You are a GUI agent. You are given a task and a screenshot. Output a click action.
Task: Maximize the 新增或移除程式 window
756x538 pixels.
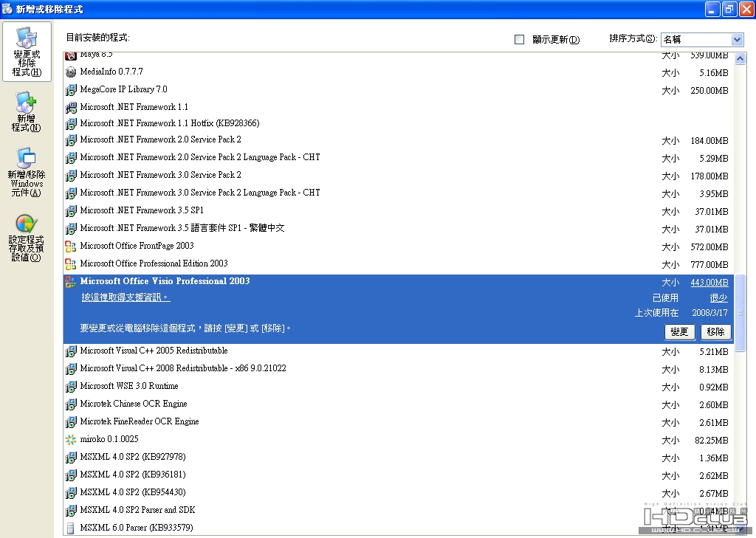729,9
